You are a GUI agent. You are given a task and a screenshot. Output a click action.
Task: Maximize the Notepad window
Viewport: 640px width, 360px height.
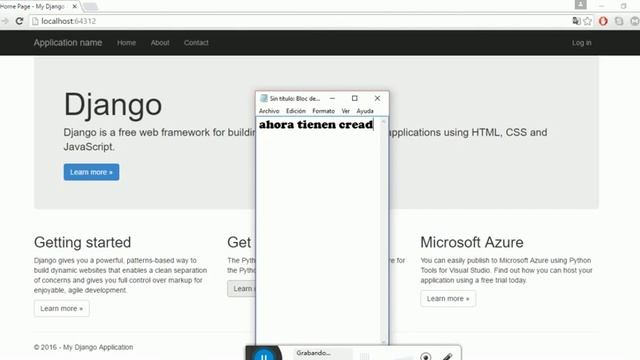pos(355,98)
